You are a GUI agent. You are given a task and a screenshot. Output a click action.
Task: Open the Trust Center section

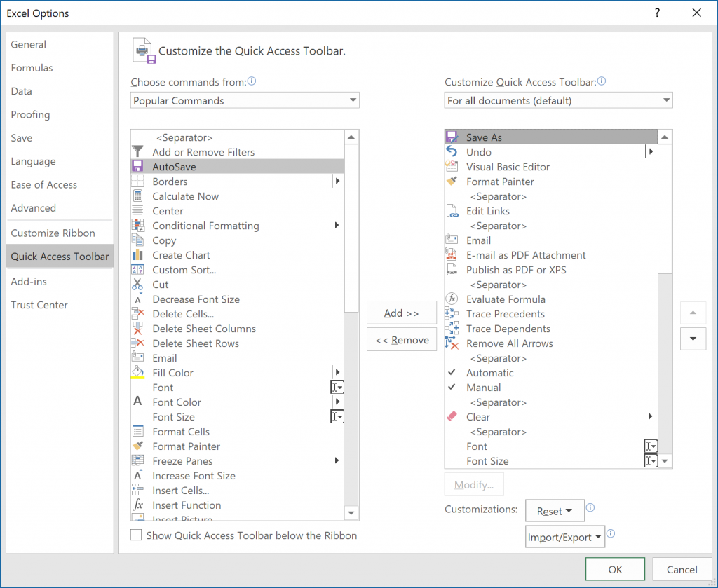click(39, 305)
